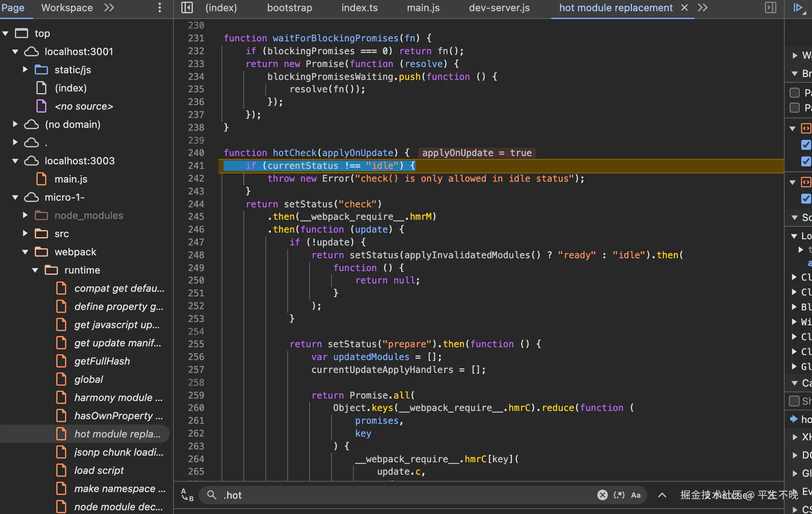The height and width of the screenshot is (514, 812).
Task: Switch to the Workspace tab
Action: [67, 7]
